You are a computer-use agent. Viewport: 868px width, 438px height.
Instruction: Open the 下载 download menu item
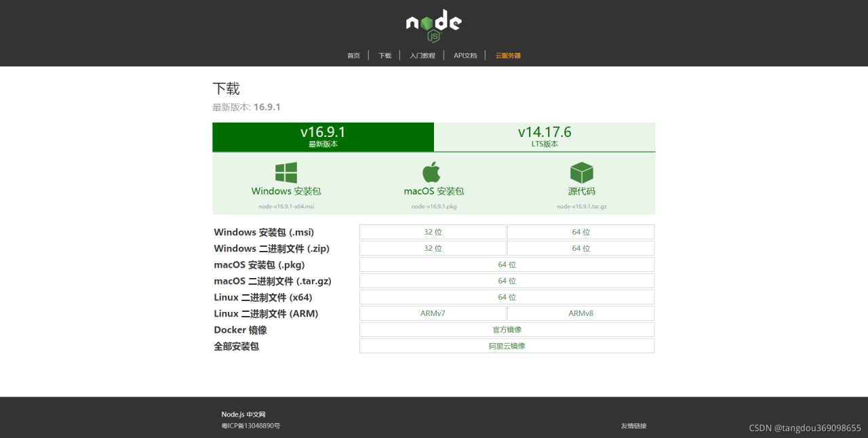click(x=385, y=56)
